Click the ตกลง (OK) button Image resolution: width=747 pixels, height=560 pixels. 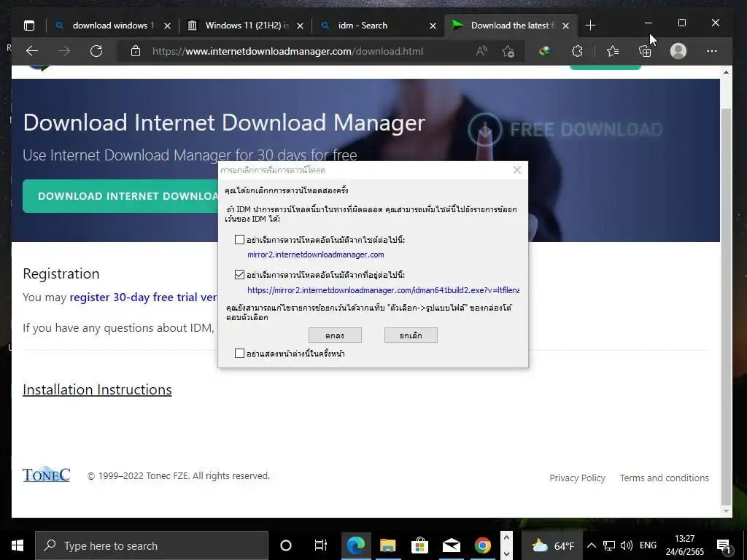335,335
